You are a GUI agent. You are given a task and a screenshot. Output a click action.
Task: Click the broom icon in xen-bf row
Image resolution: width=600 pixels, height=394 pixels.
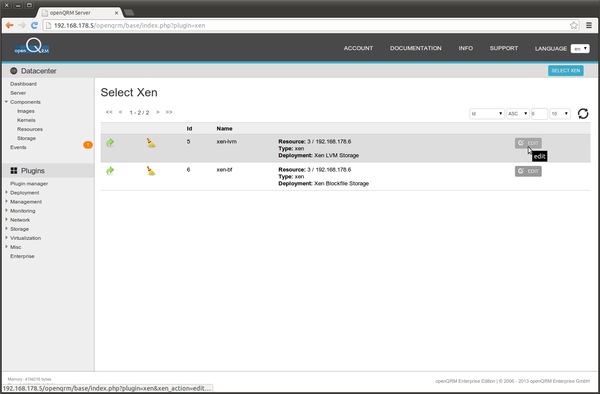pos(151,171)
